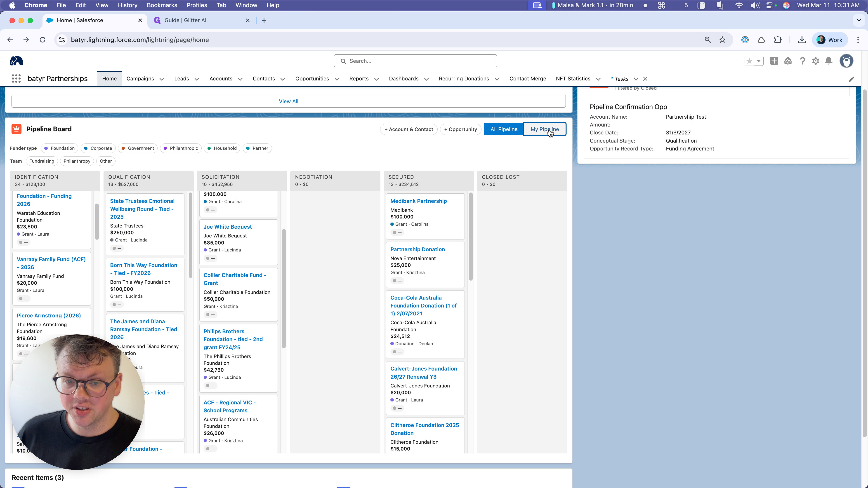Open the Home navigation tab

(109, 79)
